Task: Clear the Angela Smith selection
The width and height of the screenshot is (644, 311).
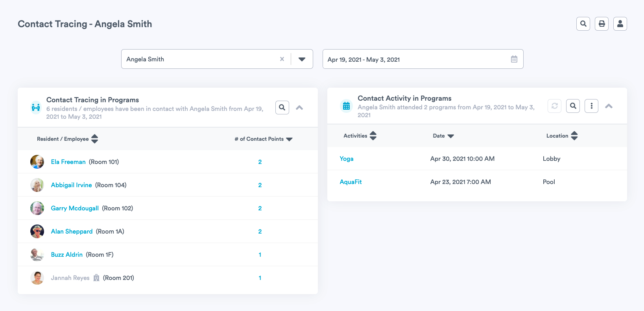Action: (282, 59)
